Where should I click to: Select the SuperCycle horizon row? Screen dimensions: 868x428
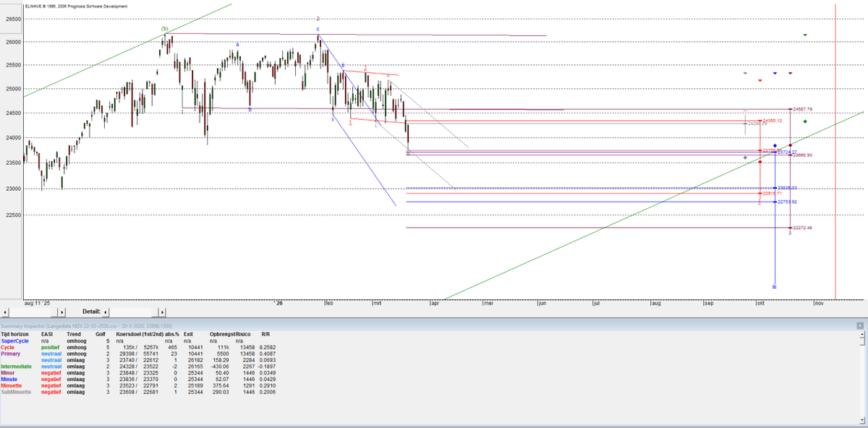137,340
